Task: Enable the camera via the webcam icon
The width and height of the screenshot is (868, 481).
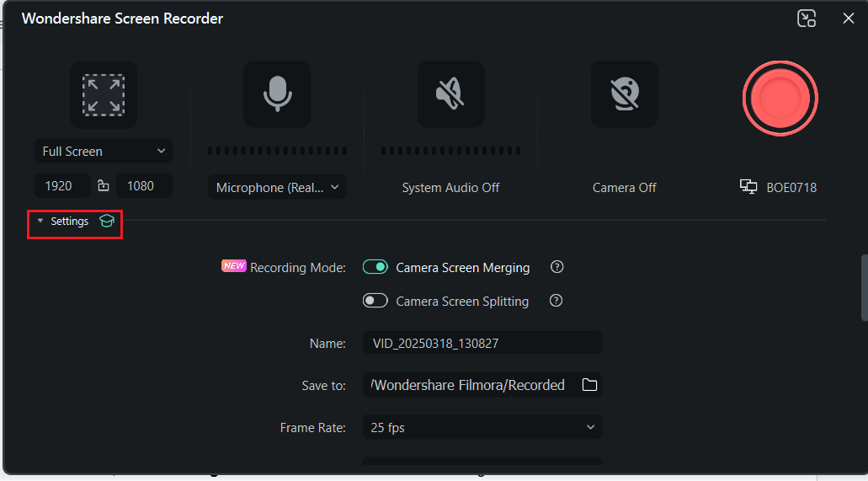Action: pyautogui.click(x=625, y=94)
